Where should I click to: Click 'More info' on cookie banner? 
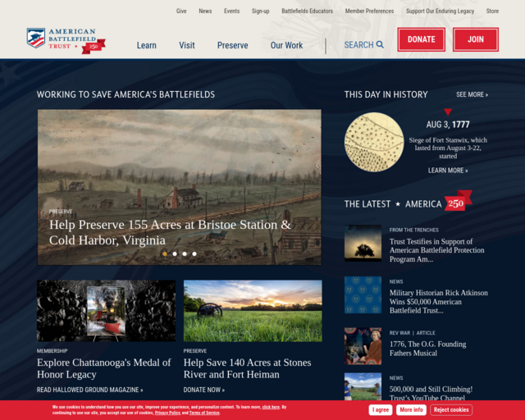point(411,409)
